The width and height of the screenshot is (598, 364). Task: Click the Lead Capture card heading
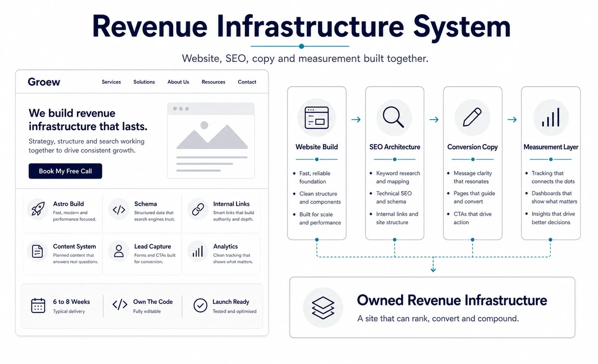click(152, 247)
